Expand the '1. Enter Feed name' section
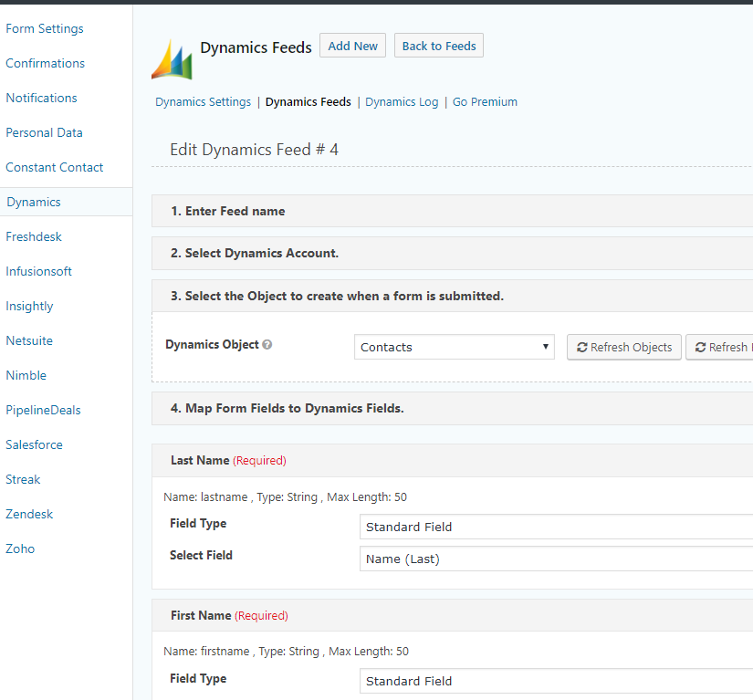The image size is (753, 700). coord(452,211)
